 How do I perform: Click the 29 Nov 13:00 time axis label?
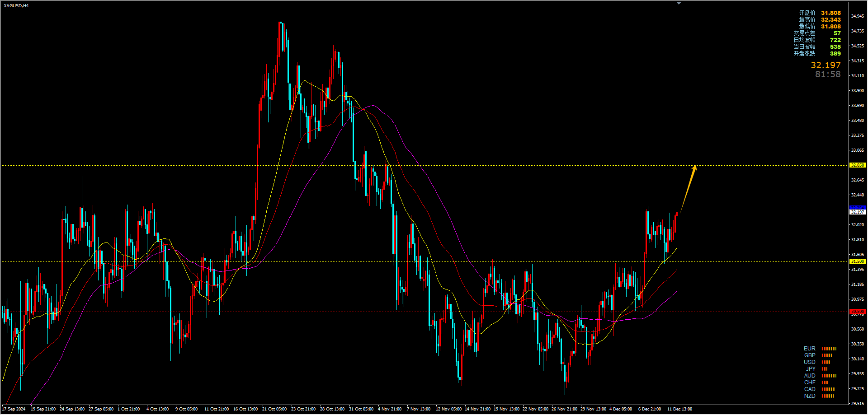tap(593, 409)
